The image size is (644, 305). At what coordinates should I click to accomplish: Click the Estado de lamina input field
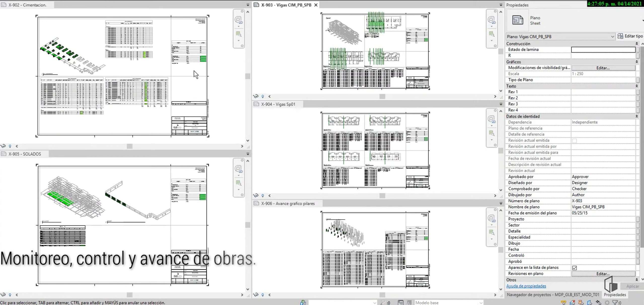click(603, 50)
